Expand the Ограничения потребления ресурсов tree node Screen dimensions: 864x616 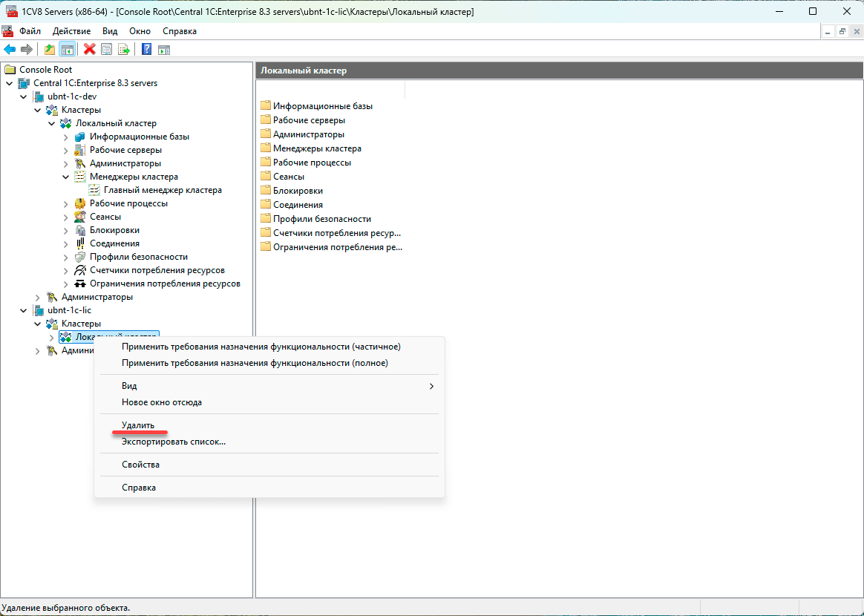(x=66, y=284)
